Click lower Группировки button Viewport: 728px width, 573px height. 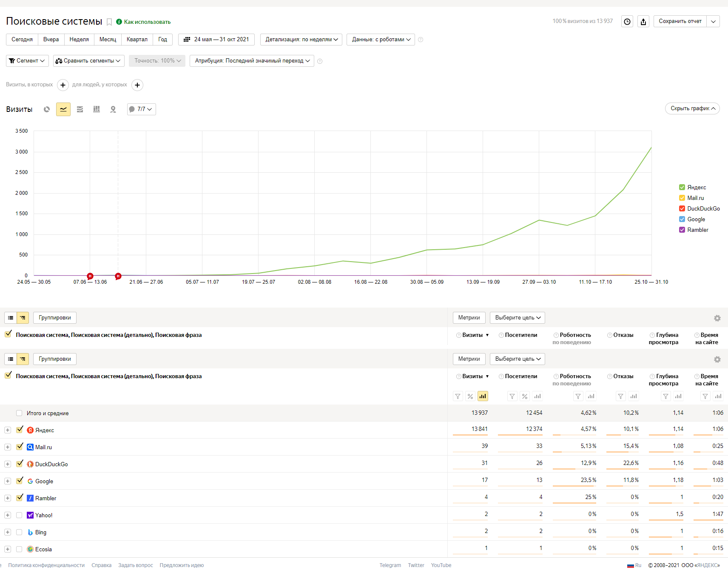tap(55, 359)
